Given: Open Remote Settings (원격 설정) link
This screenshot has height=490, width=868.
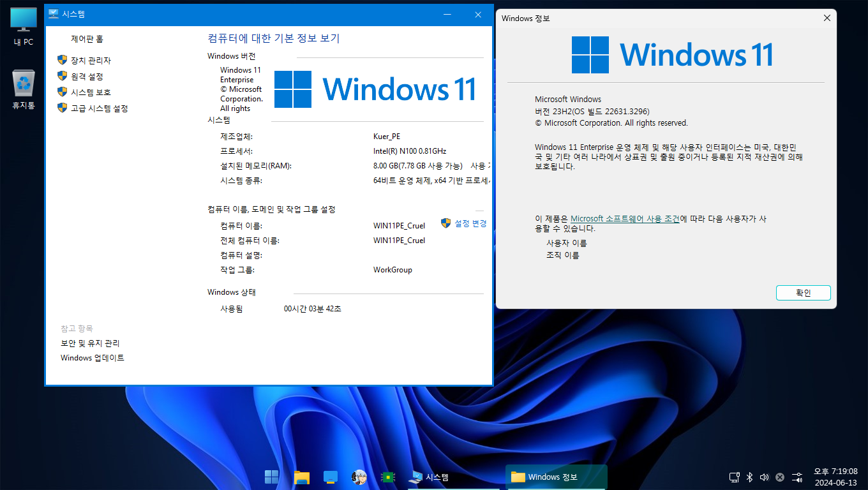Looking at the screenshot, I should click(x=87, y=77).
